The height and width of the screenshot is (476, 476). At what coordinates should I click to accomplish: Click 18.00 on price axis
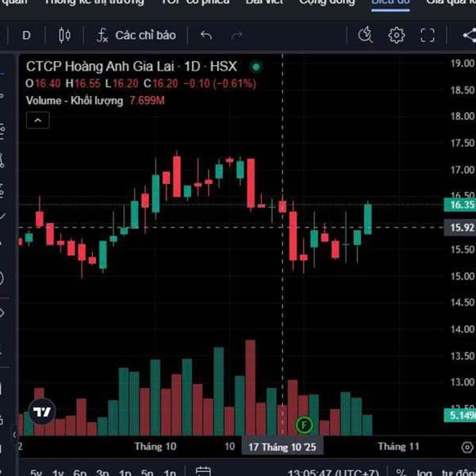pos(462,117)
